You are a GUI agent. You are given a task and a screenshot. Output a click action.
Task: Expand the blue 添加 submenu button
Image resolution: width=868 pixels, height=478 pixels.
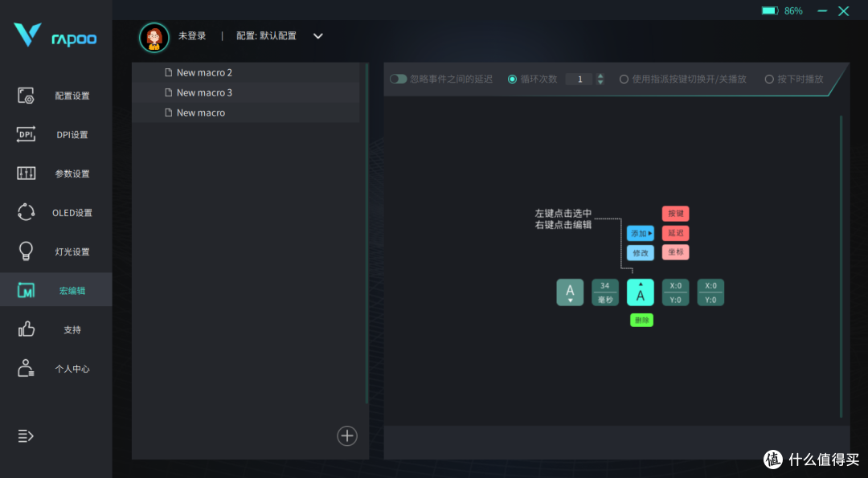tap(641, 234)
